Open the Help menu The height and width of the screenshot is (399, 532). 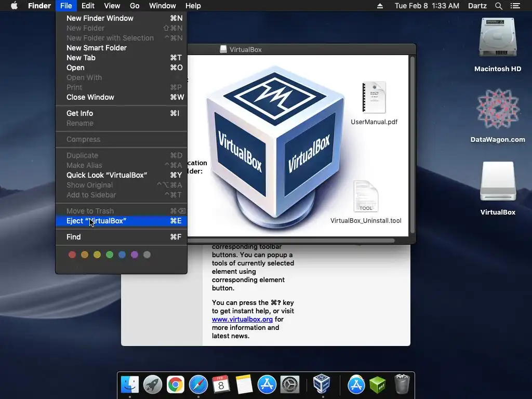tap(193, 6)
